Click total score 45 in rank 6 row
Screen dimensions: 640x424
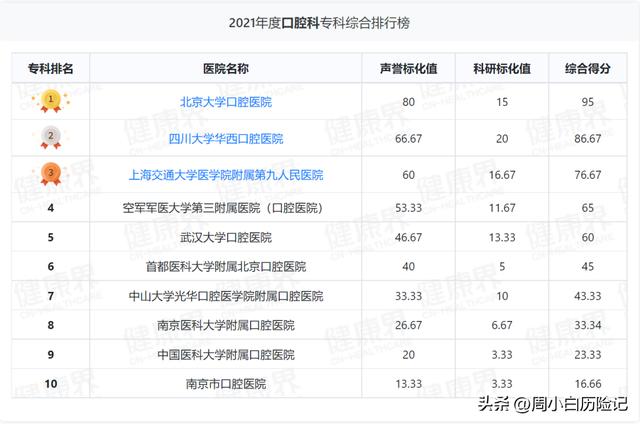[588, 266]
